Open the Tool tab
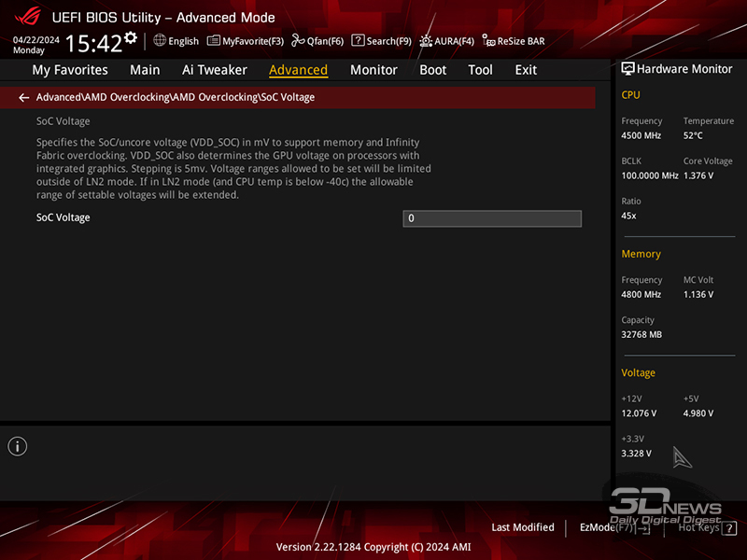This screenshot has height=560, width=747. click(480, 70)
